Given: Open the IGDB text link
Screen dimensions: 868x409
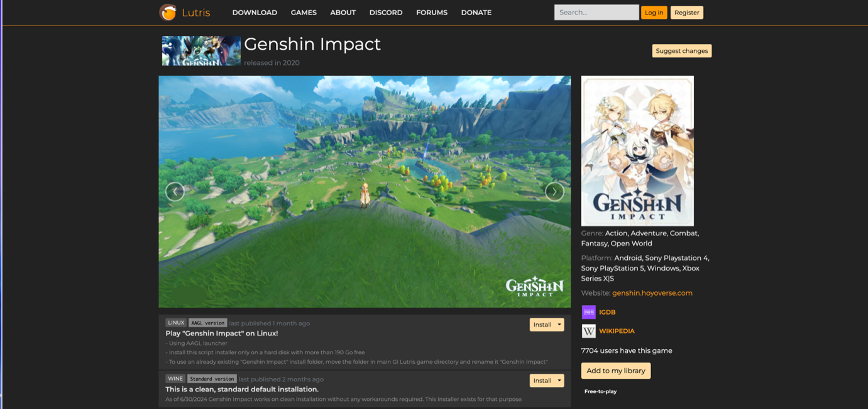Looking at the screenshot, I should pyautogui.click(x=607, y=312).
